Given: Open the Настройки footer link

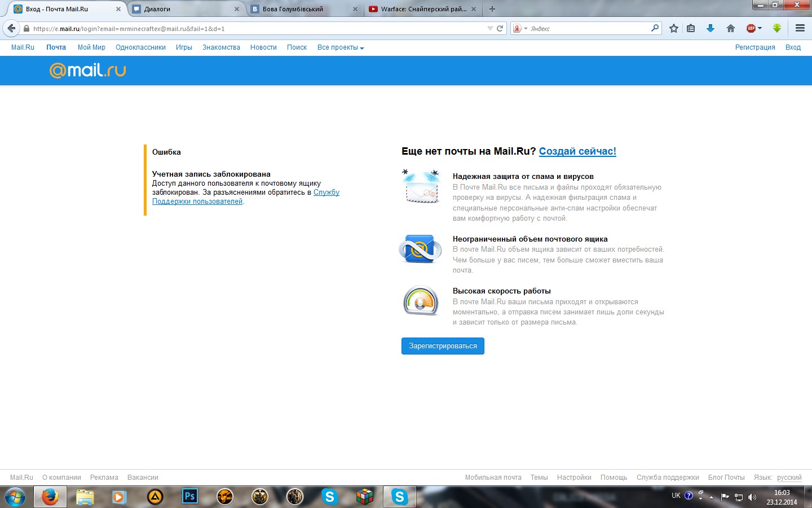Looking at the screenshot, I should (x=574, y=478).
